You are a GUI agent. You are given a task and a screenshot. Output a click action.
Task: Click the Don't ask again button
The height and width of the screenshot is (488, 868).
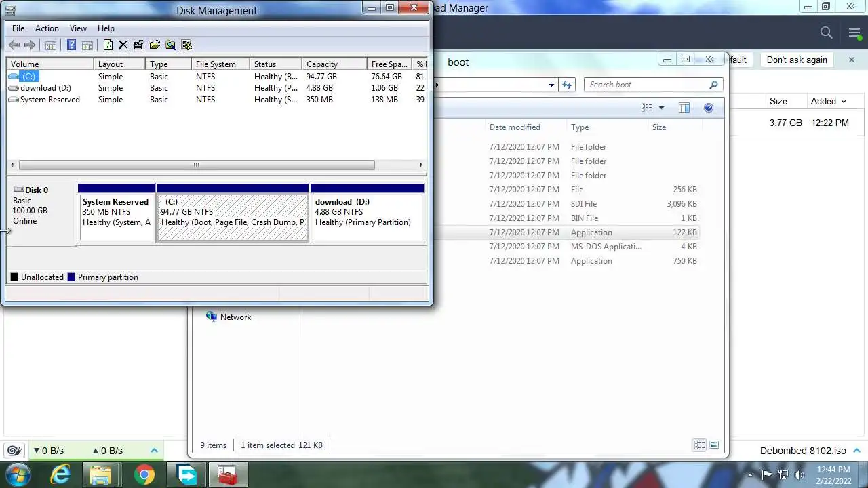797,60
